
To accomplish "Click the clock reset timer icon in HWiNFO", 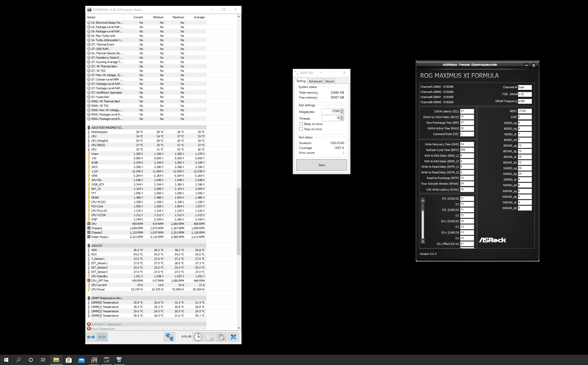I will 198,337.
